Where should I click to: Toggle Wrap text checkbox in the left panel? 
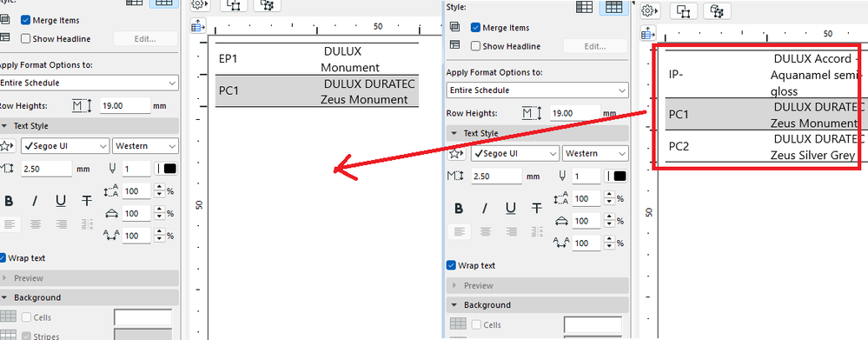tap(3, 258)
